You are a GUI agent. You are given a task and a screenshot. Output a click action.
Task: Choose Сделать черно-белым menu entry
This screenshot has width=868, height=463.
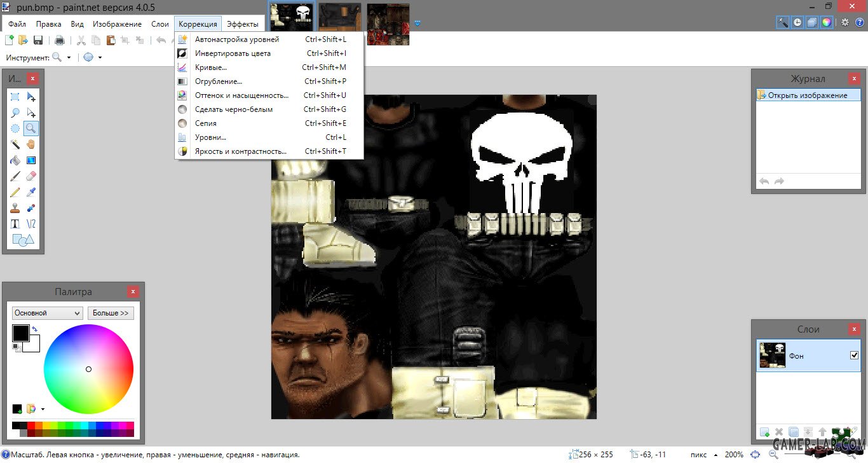pyautogui.click(x=269, y=109)
